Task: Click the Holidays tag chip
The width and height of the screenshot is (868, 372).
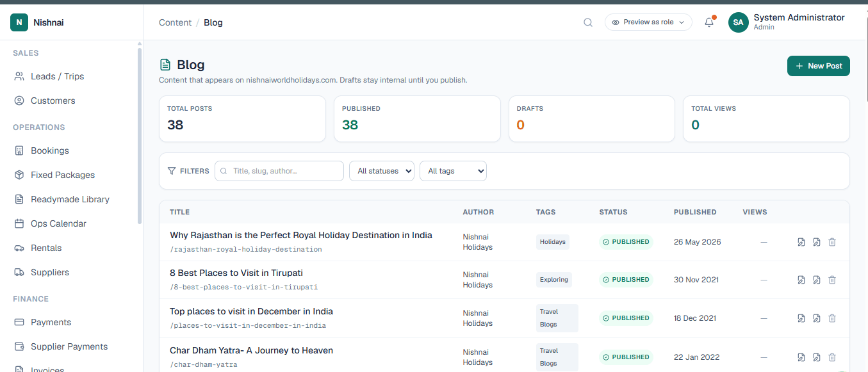Action: 553,242
